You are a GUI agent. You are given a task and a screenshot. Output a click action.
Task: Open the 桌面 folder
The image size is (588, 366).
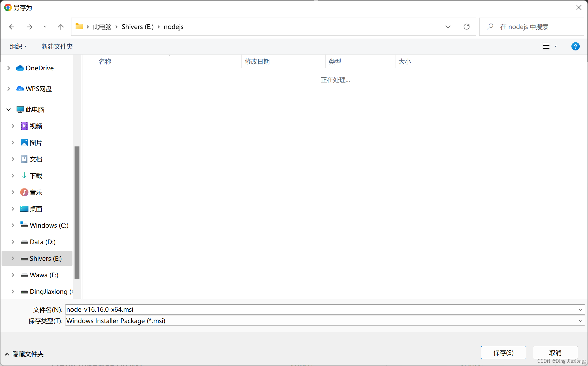pos(36,209)
